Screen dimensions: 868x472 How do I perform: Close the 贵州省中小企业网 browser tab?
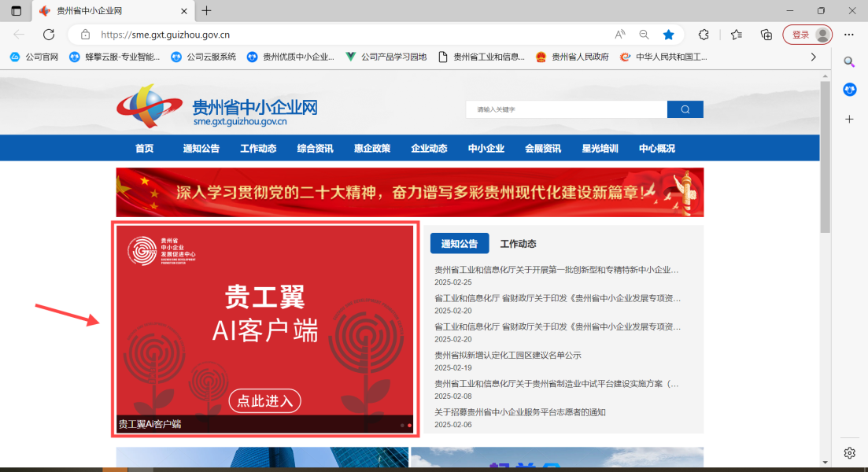184,10
